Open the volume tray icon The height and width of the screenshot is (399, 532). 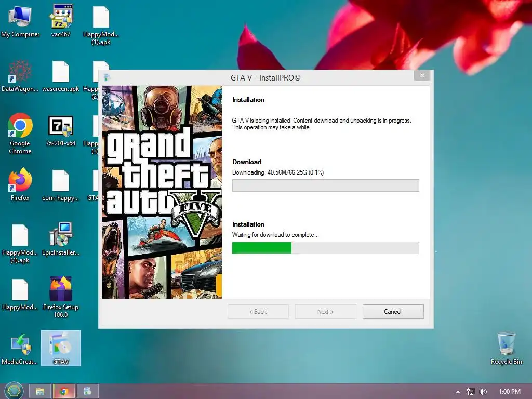(483, 392)
